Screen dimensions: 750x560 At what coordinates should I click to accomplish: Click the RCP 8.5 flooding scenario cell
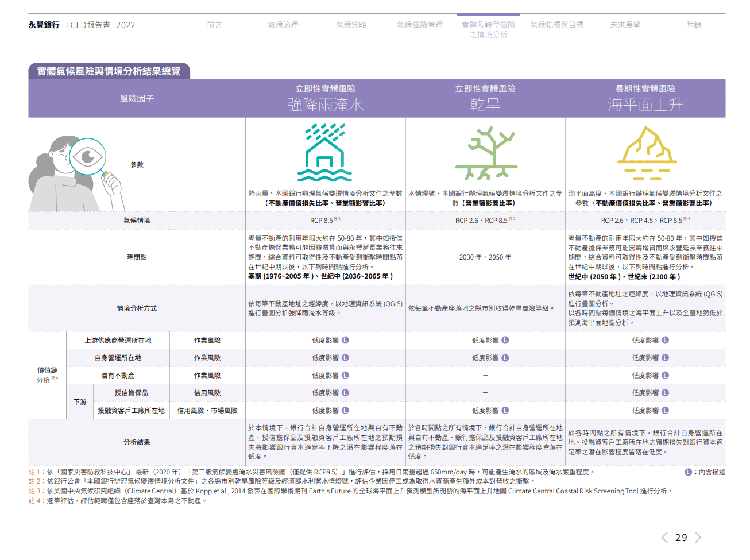(x=325, y=221)
